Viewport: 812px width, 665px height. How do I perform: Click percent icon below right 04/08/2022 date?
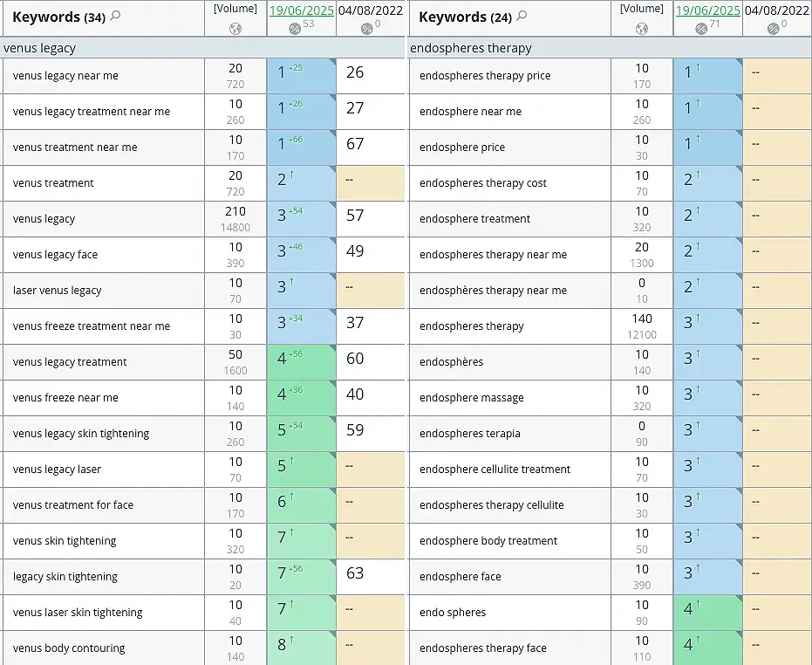click(773, 29)
